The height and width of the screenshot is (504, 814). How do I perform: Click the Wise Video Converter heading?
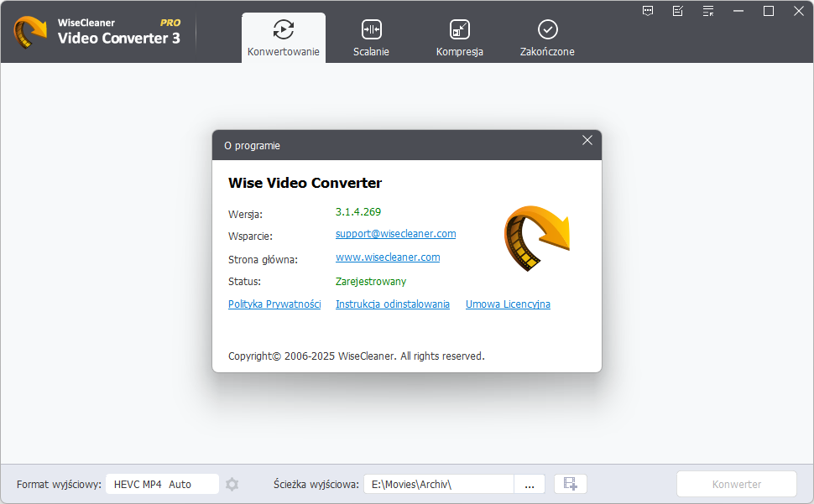click(305, 183)
